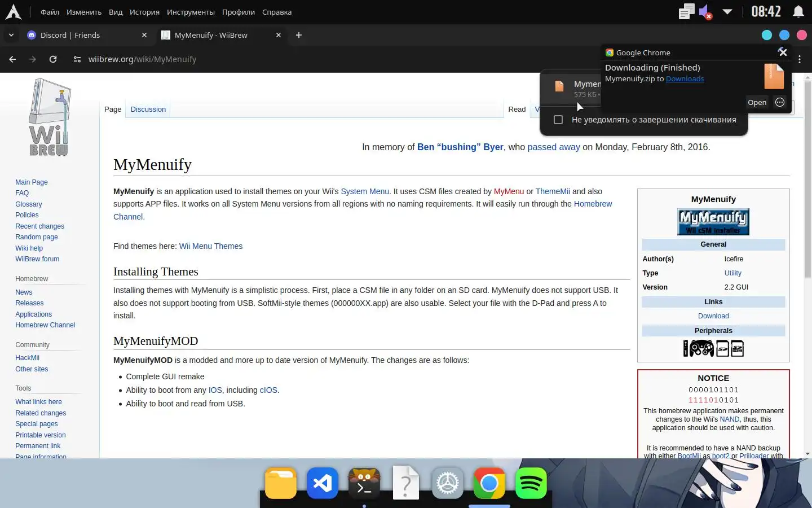This screenshot has height=508, width=812.
Task: Follow the ThemeMii link
Action: click(553, 191)
